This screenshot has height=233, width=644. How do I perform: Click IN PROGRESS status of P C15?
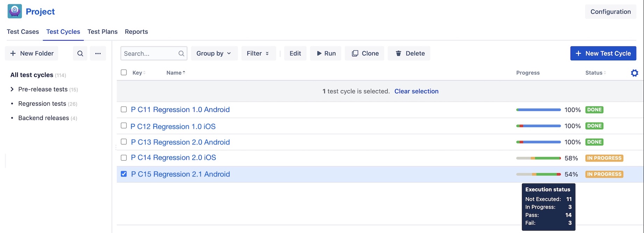click(604, 174)
